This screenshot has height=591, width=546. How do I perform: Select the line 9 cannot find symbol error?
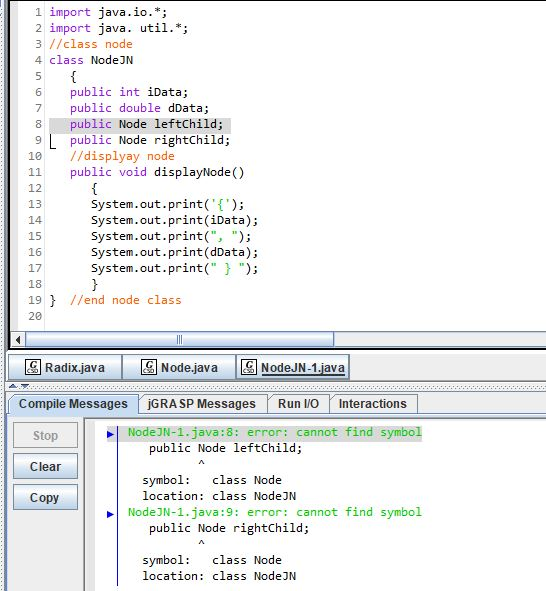[274, 512]
